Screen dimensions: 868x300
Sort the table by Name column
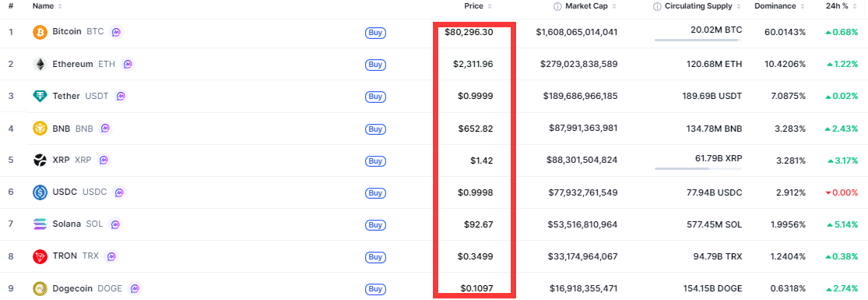[47, 6]
